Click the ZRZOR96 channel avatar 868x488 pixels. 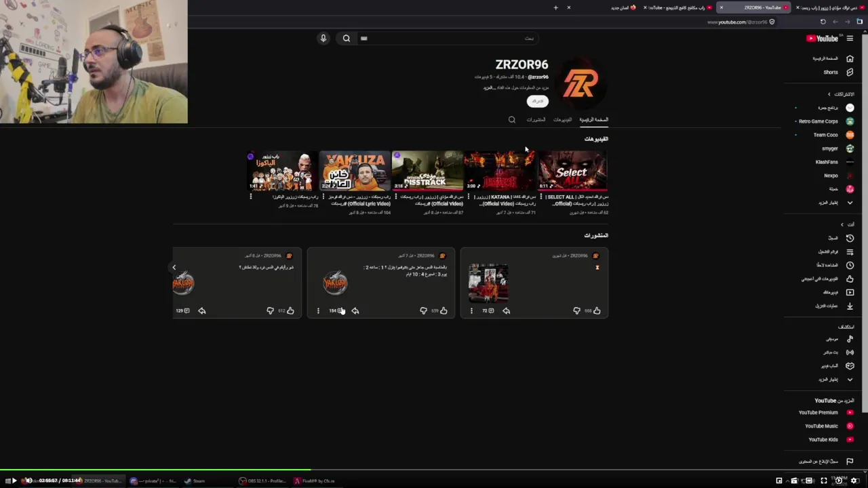point(580,83)
